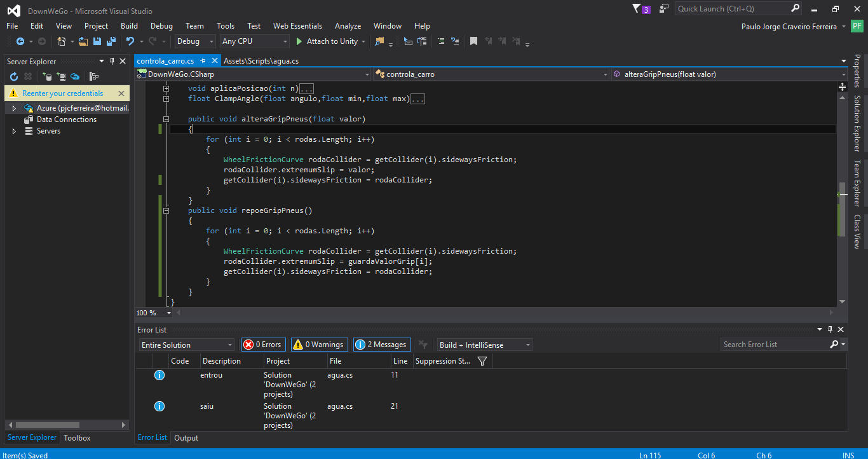
Task: Open Connect to Database in Server Explorer
Action: tap(48, 76)
